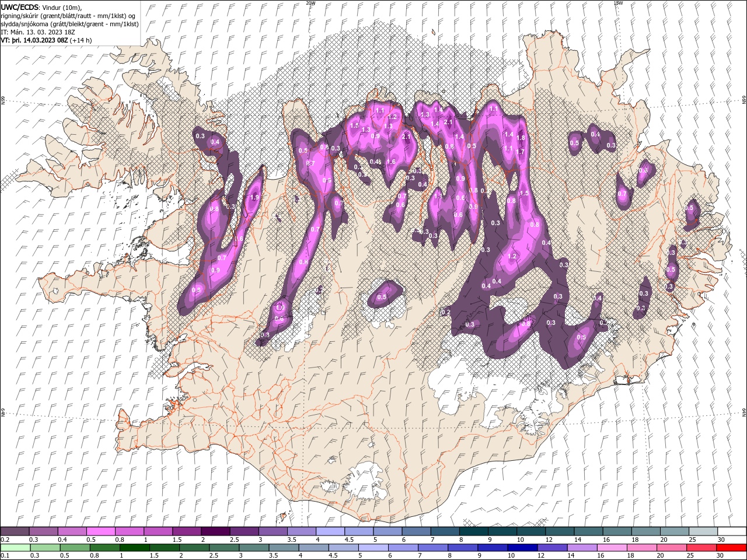Click the top-row legend label '0.2'

(5, 540)
